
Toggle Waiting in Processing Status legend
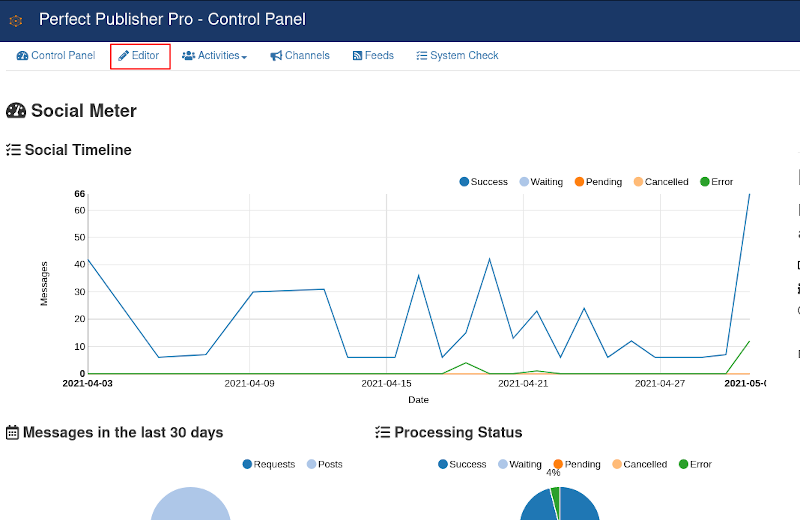tap(520, 464)
